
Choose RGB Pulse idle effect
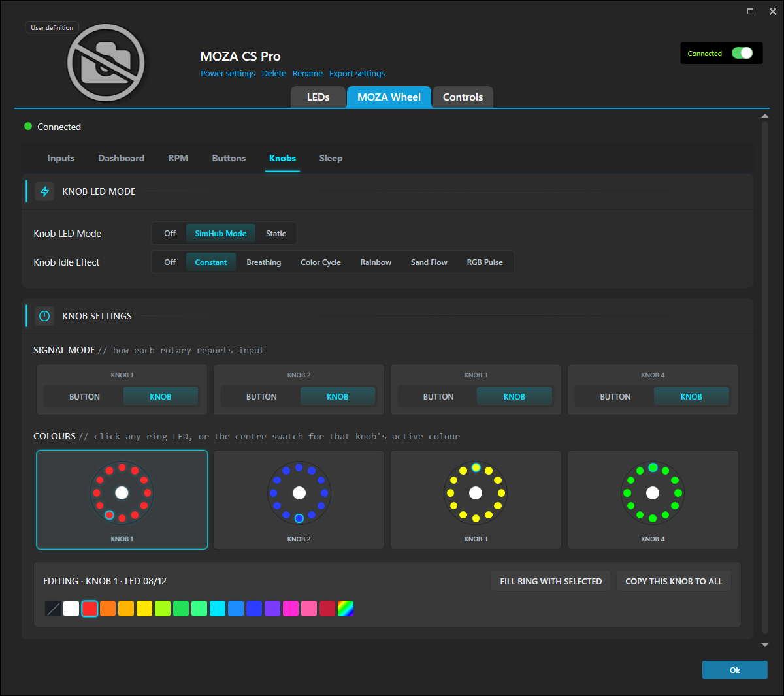[485, 262]
